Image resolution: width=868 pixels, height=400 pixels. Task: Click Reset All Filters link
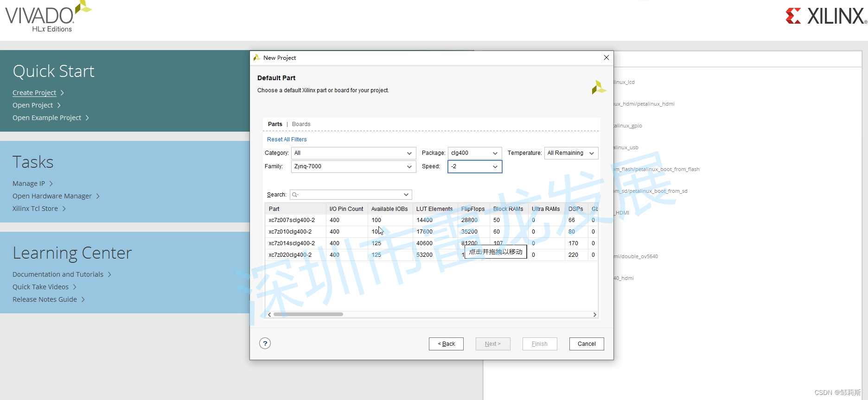[x=287, y=140]
